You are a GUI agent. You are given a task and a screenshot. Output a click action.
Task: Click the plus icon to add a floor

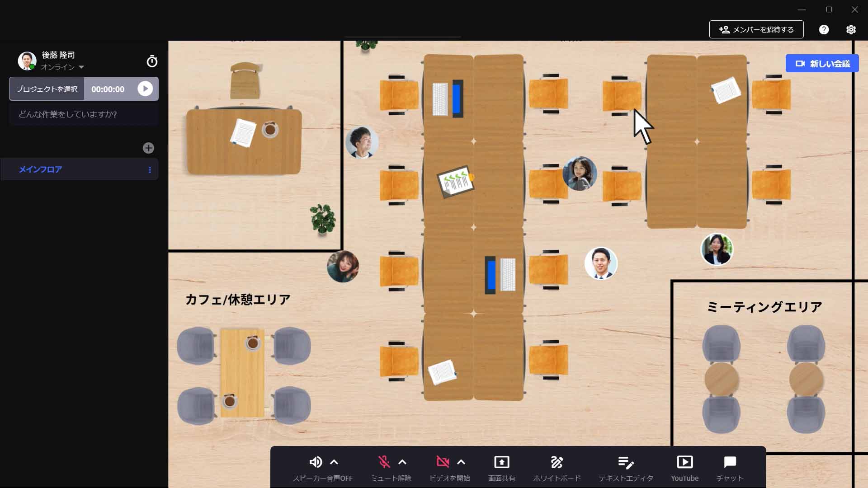point(148,148)
